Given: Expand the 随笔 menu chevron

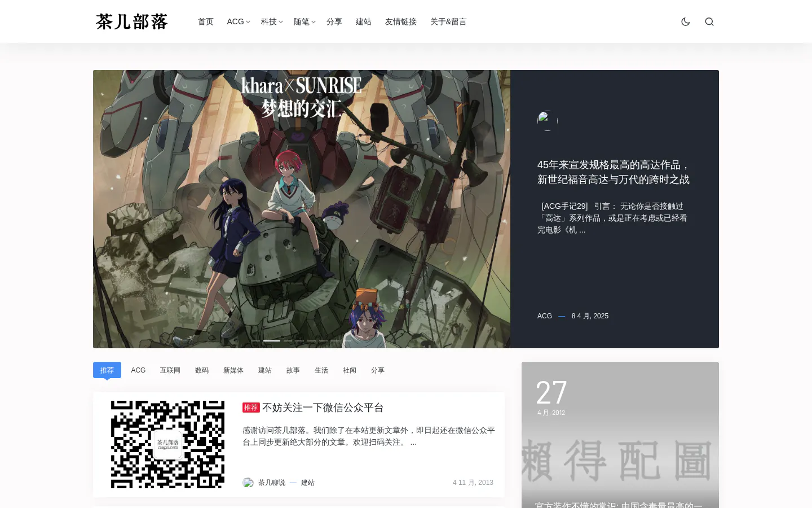Looking at the screenshot, I should [x=313, y=22].
